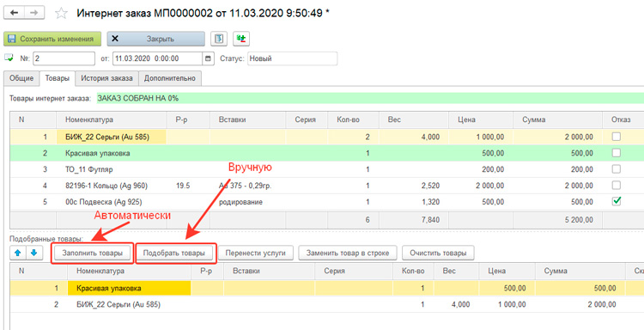Go forward with the right arrow button

click(x=35, y=13)
